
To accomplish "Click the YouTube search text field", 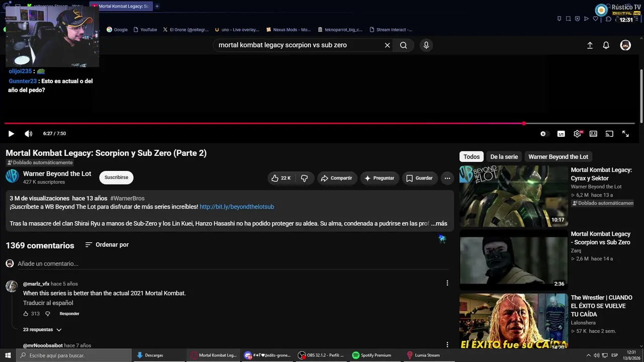I will [x=299, y=45].
